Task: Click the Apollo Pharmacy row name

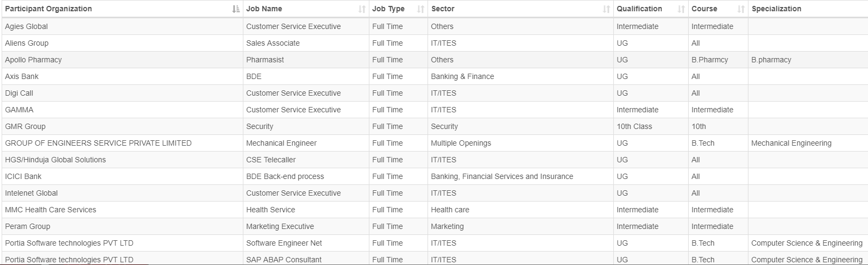Action: [x=33, y=60]
